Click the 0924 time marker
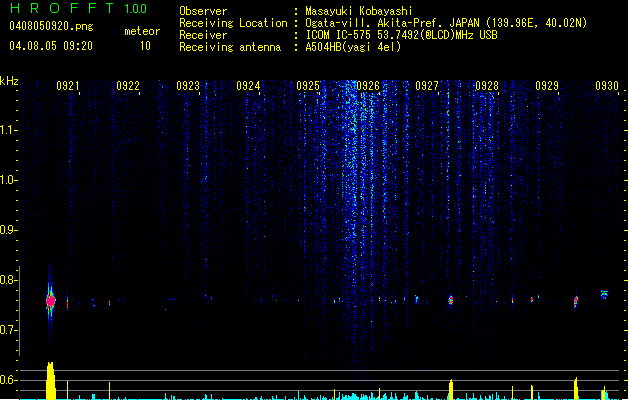The image size is (629, 400). [248, 86]
